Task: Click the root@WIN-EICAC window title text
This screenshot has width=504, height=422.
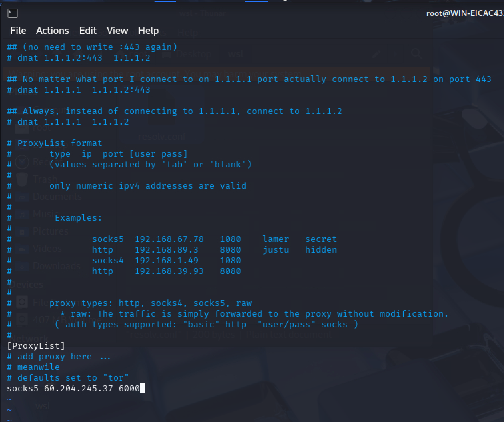Action: [x=465, y=13]
